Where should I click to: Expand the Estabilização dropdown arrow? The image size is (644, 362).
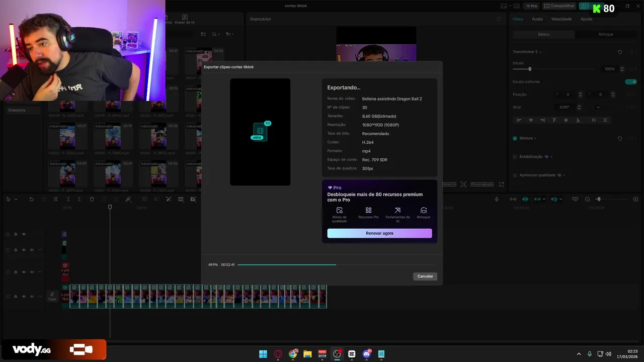tap(551, 157)
